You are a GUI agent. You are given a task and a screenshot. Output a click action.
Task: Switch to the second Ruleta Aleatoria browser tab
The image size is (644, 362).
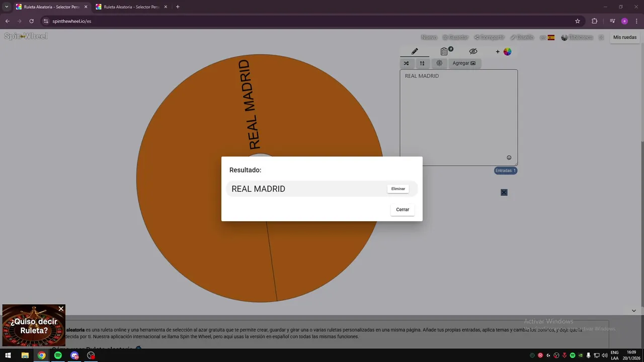coord(131,7)
